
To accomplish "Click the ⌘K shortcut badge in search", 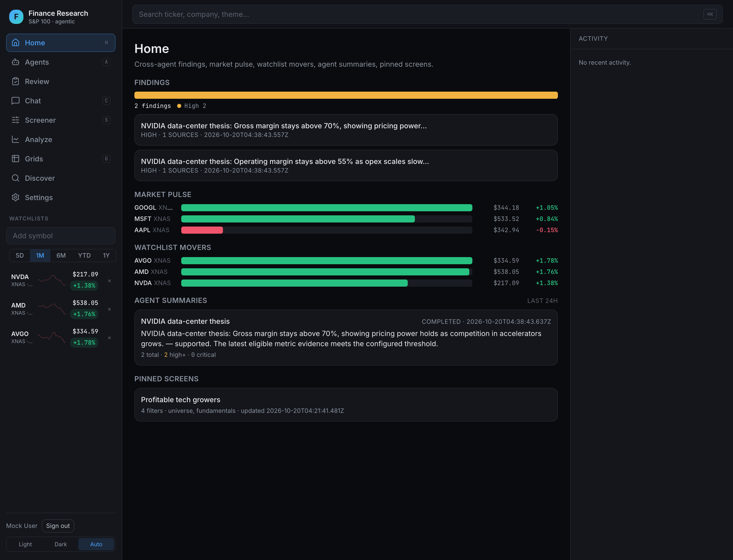I will 710,14.
